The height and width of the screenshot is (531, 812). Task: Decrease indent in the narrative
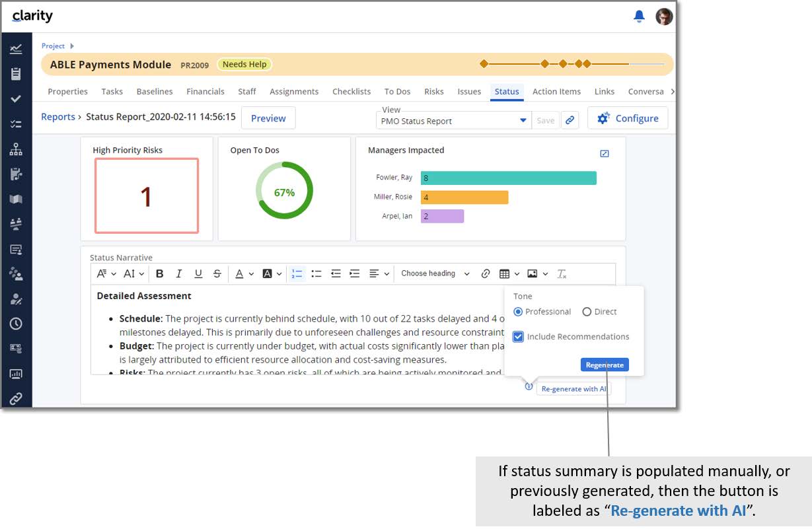[336, 273]
